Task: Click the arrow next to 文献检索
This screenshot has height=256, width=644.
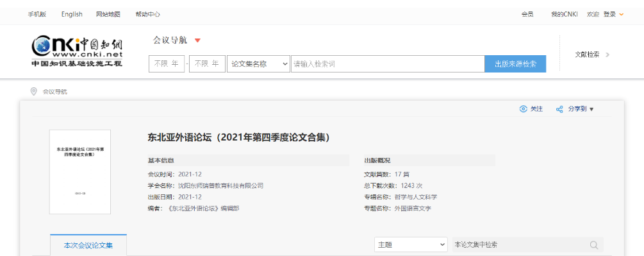Action: pyautogui.click(x=607, y=55)
